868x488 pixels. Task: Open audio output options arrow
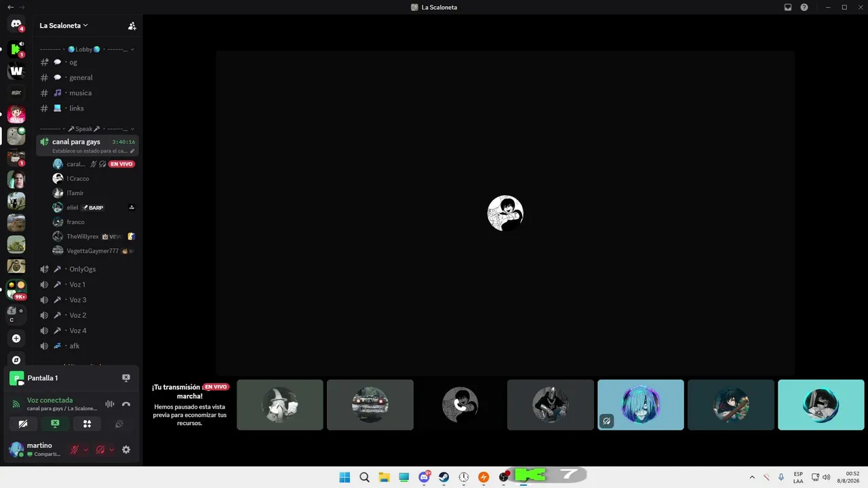111,449
